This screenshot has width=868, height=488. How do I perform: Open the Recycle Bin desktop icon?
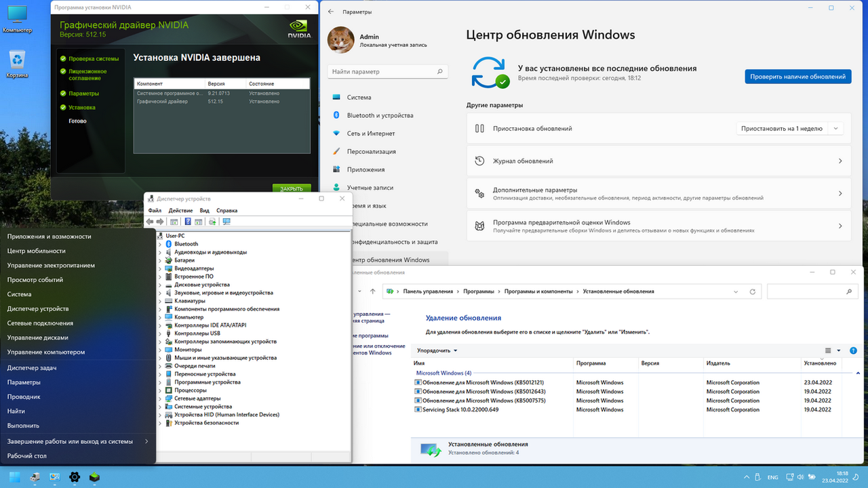(17, 64)
